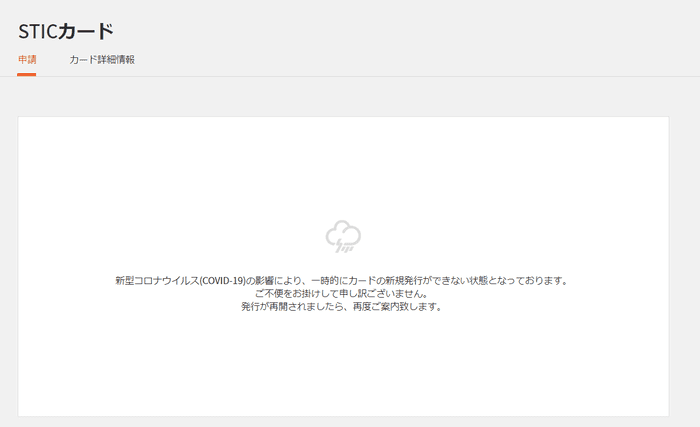Click the rain cloud icon

pyautogui.click(x=342, y=235)
